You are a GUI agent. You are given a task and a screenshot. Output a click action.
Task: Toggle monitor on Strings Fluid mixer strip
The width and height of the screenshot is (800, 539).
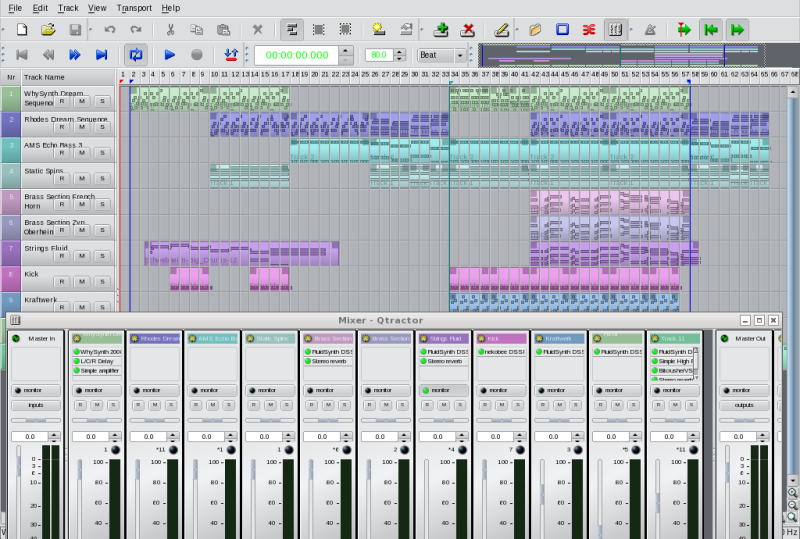click(x=442, y=390)
